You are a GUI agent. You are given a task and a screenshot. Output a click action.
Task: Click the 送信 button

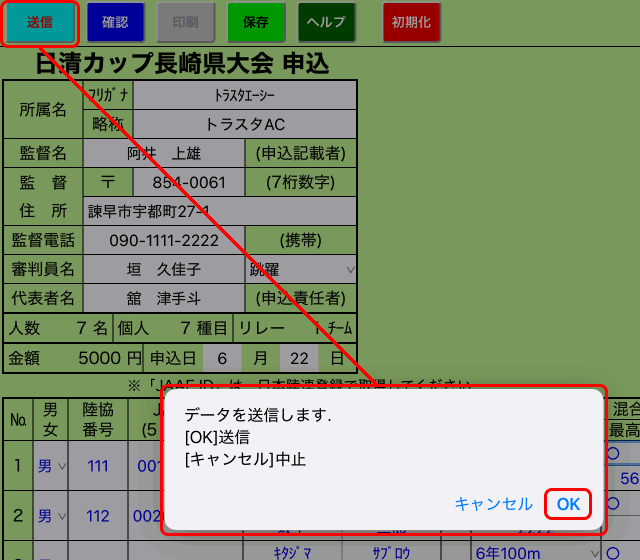pyautogui.click(x=40, y=22)
